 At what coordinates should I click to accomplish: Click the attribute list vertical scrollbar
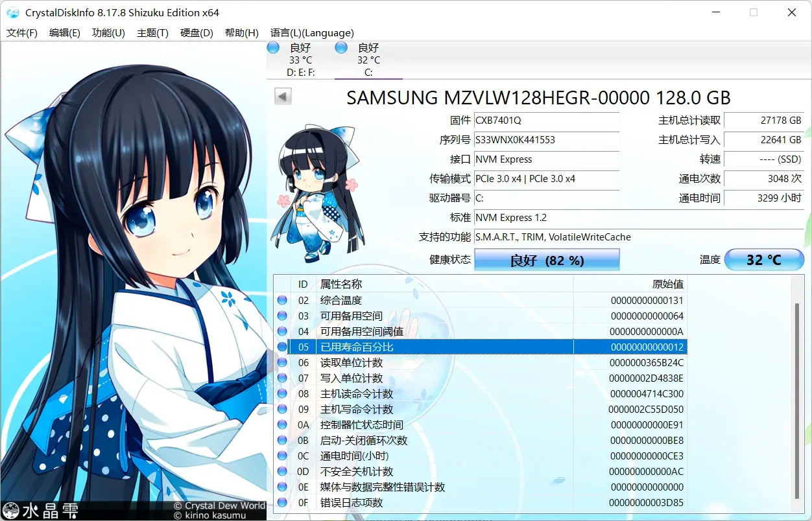797,402
